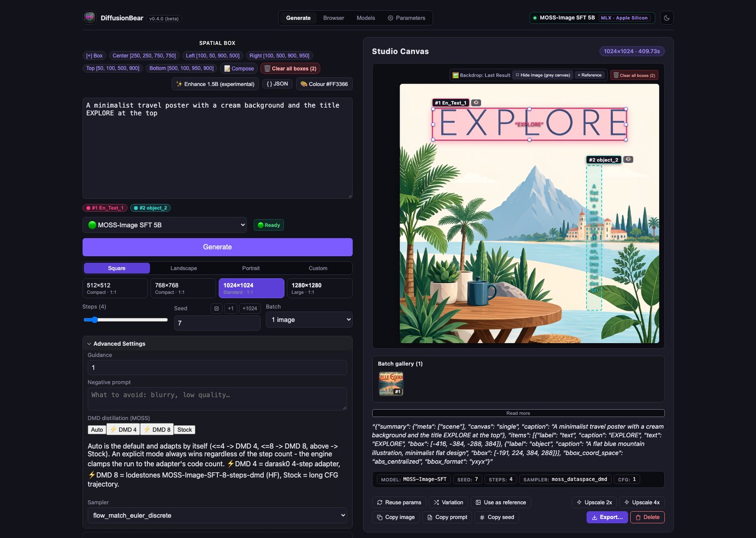Select the DMD 4 distillation mode
The width and height of the screenshot is (756, 538).
click(123, 430)
